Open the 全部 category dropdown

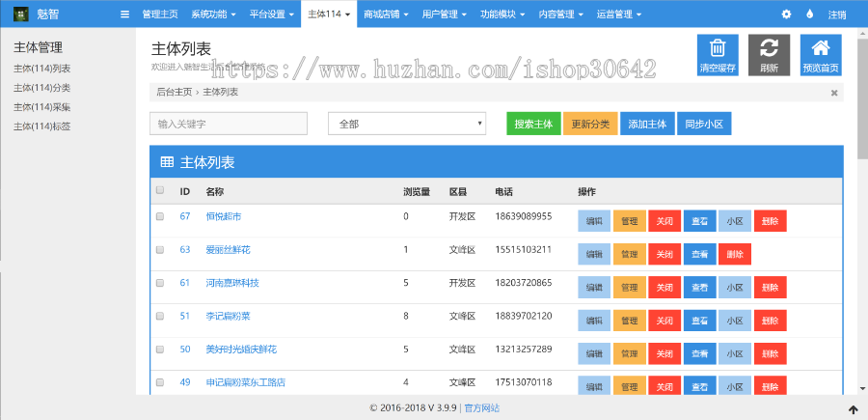[x=407, y=124]
